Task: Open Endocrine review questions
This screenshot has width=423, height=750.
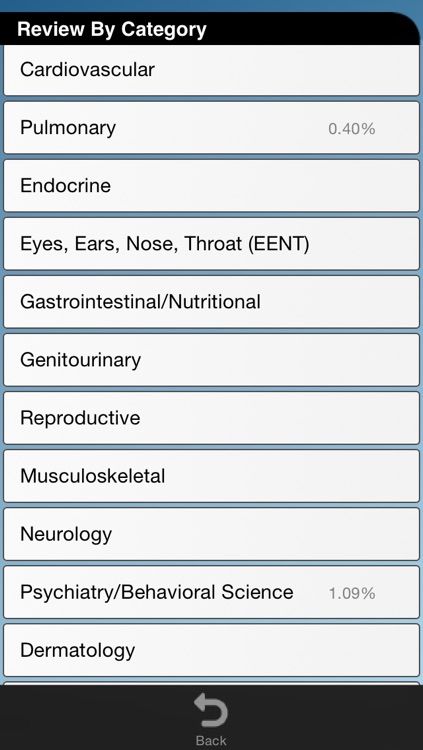Action: [212, 186]
